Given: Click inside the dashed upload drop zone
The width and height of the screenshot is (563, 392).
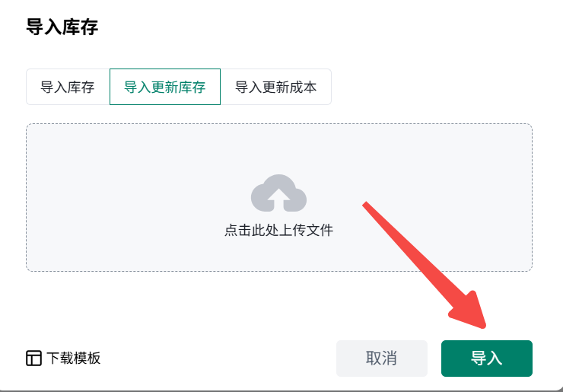Looking at the screenshot, I should [x=278, y=152].
